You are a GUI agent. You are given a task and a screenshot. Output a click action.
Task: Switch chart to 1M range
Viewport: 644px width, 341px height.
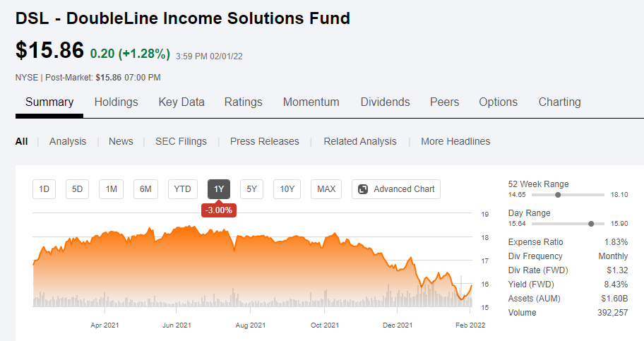pos(112,189)
